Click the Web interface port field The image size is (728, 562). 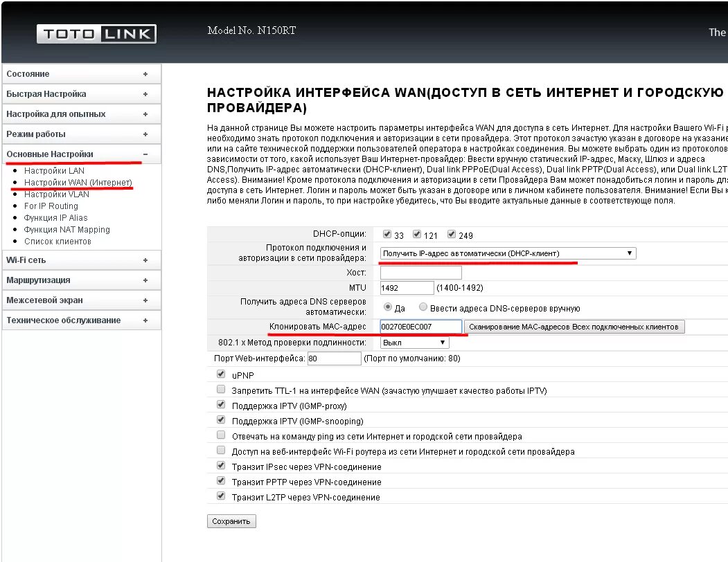pos(335,359)
